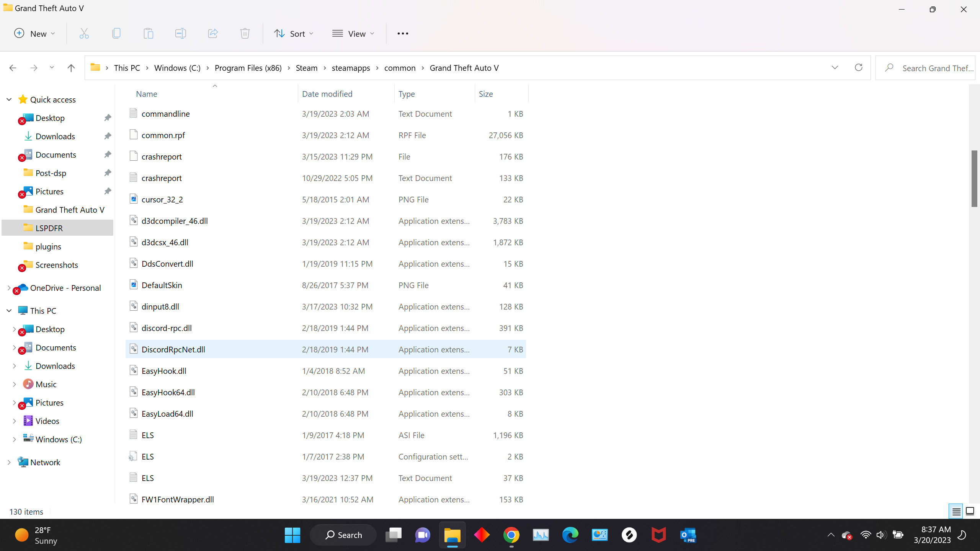Open the Sort menu

(x=294, y=34)
